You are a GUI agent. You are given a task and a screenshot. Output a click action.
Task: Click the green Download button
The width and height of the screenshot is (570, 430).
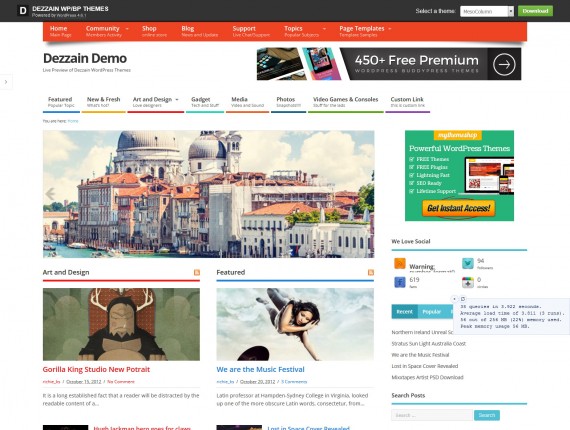535,11
